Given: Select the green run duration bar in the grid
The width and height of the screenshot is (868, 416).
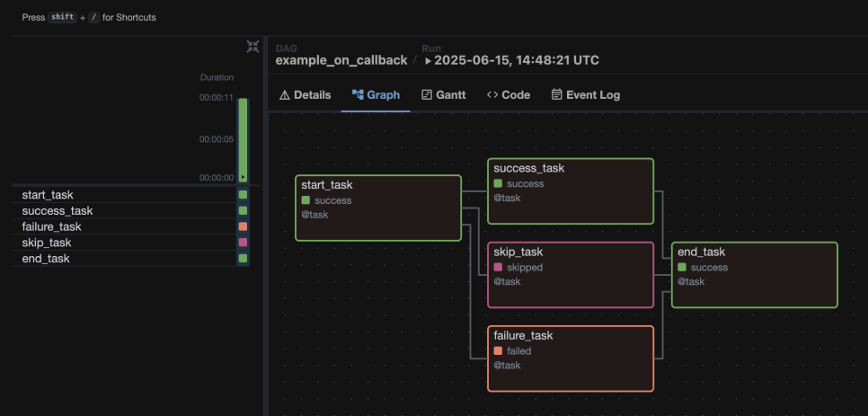Looking at the screenshot, I should tap(243, 140).
